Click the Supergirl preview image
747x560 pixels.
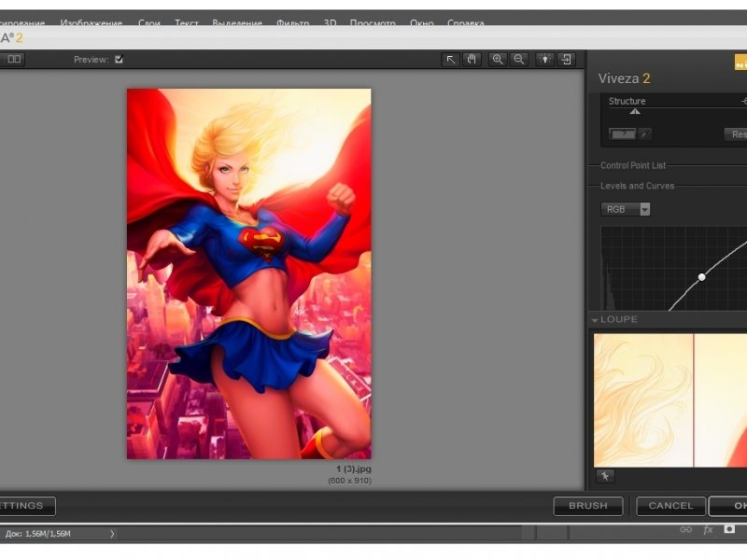[x=248, y=273]
